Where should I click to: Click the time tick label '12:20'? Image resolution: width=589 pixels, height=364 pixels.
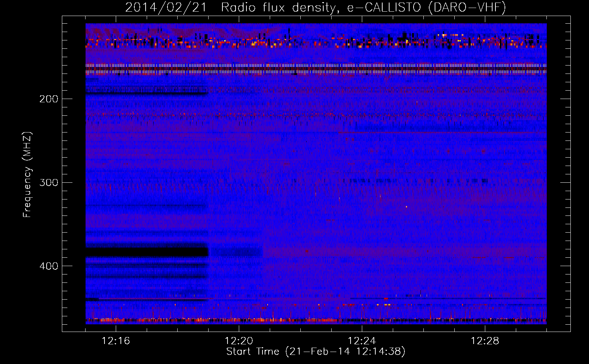(239, 341)
